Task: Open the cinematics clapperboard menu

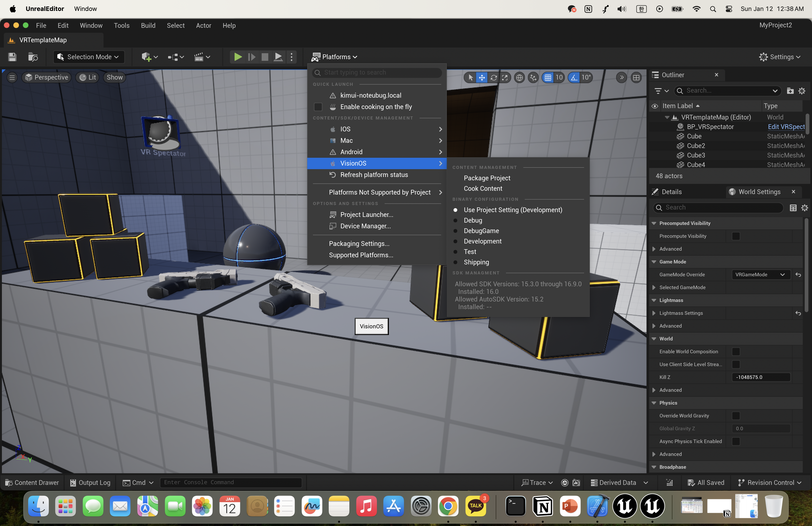Action: 202,57
